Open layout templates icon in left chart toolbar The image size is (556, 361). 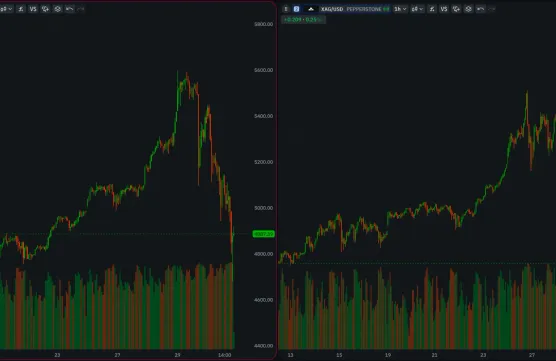tap(57, 9)
